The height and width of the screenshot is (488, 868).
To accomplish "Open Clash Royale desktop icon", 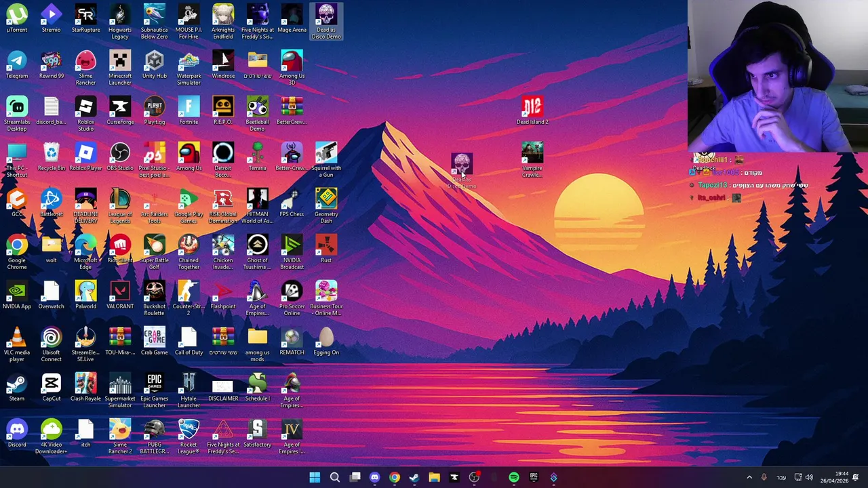I will (x=85, y=388).
